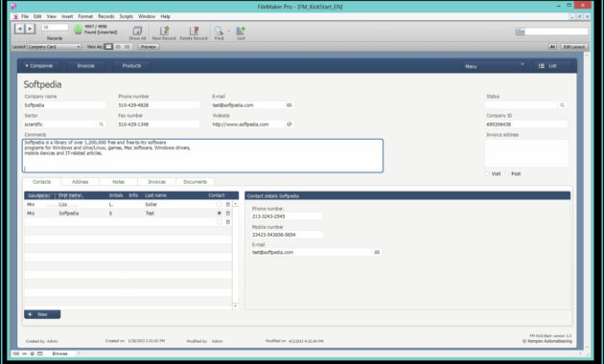Click the lookup magnifier in Sector field
This screenshot has height=364, width=604.
pyautogui.click(x=102, y=125)
